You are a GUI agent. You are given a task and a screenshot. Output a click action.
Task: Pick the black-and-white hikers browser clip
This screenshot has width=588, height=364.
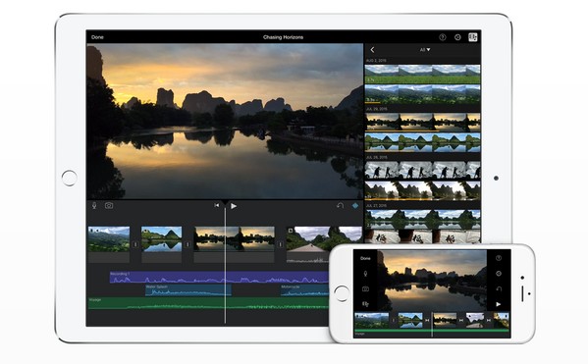click(423, 171)
